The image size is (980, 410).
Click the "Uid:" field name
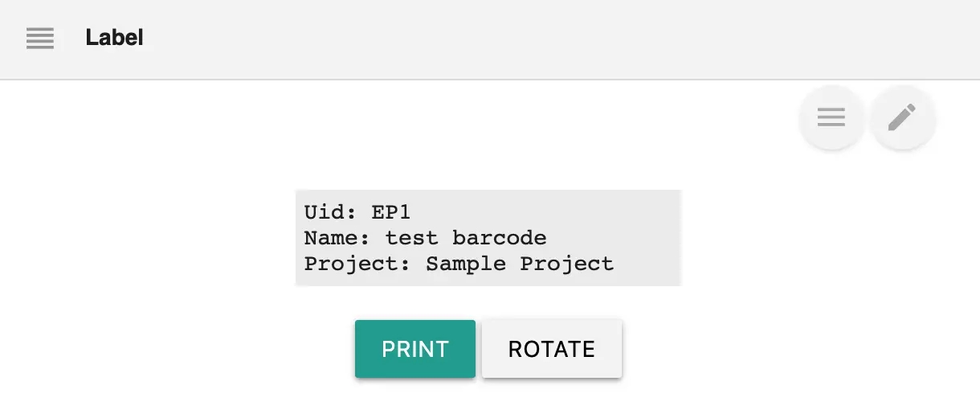(x=331, y=212)
